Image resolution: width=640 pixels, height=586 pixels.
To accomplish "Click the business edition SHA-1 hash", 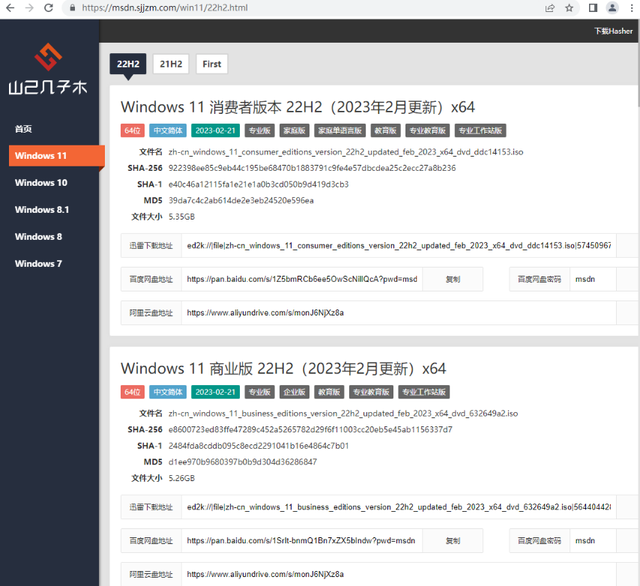I will [259, 446].
